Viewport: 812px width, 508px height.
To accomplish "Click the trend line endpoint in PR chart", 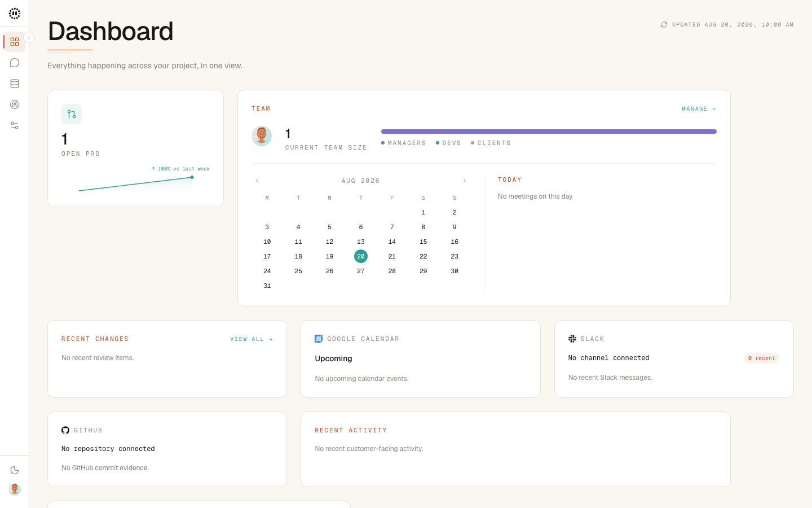I will (x=192, y=177).
